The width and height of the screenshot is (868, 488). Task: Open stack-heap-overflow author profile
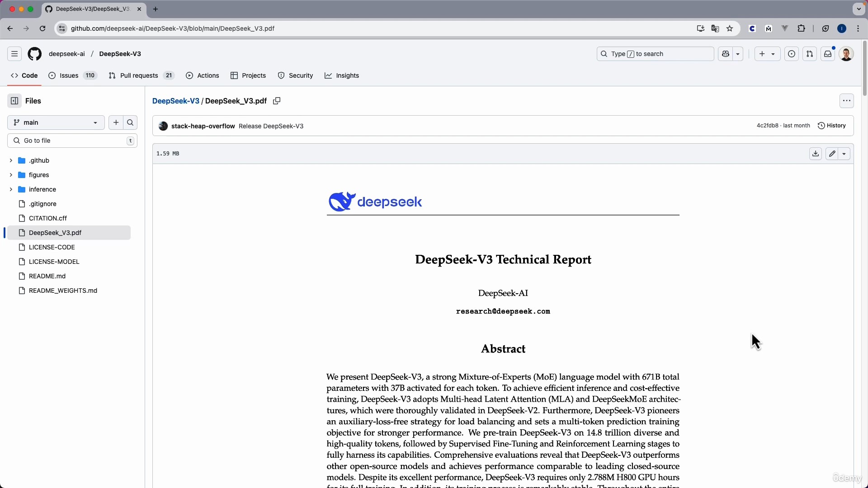(203, 126)
